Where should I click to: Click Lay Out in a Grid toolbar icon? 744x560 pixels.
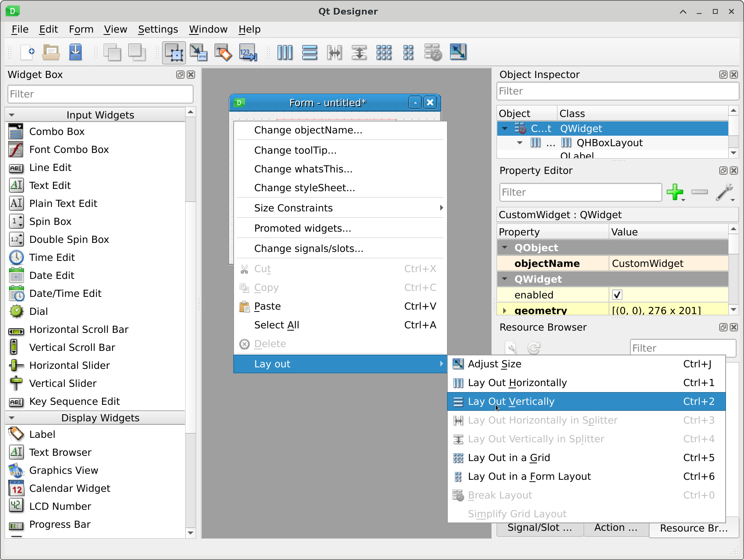coord(384,52)
